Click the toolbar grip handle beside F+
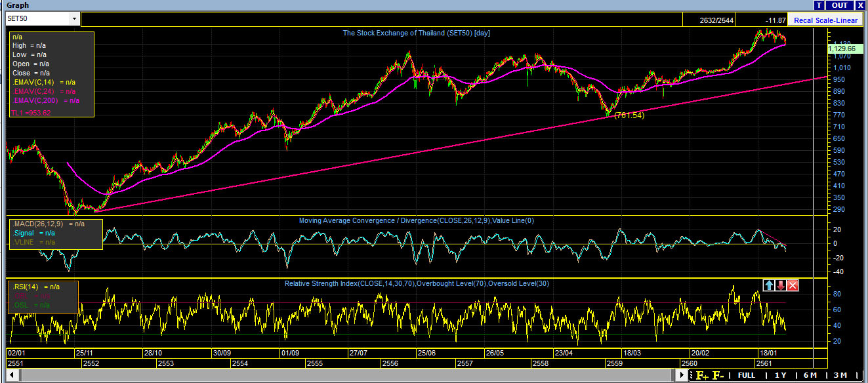868x383 pixels. pyautogui.click(x=692, y=375)
